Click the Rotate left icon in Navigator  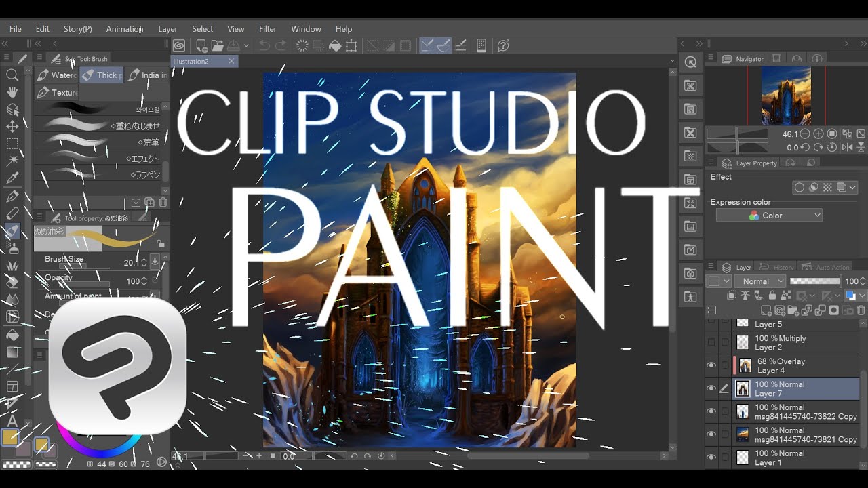click(805, 147)
